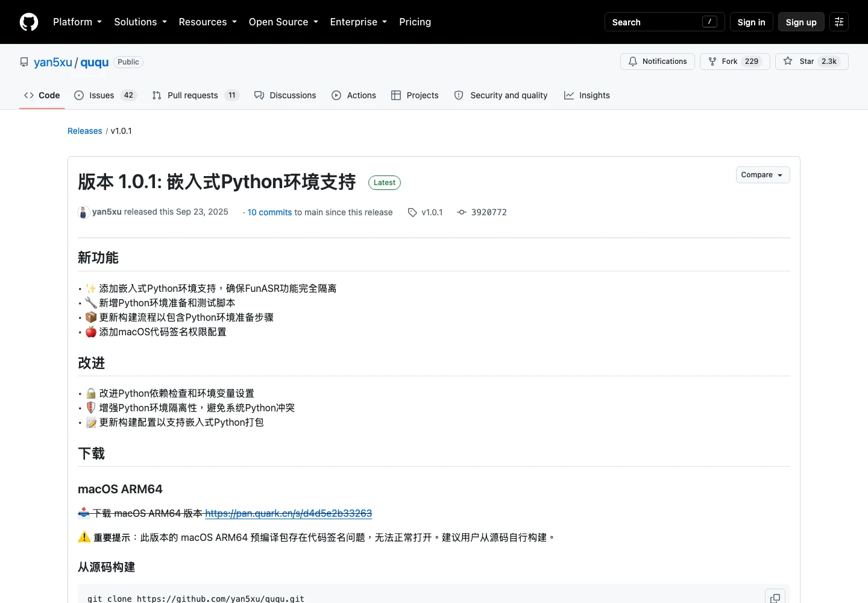Go to the yan5xu owner profile link
Screen dimensions: 868x603
click(x=53, y=62)
